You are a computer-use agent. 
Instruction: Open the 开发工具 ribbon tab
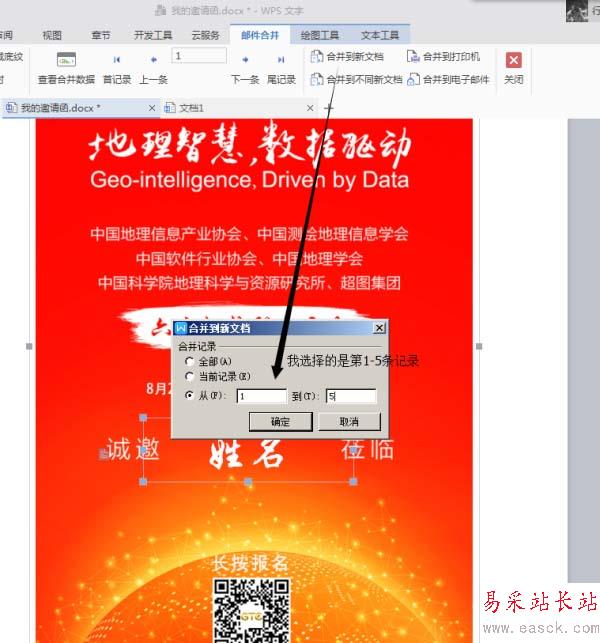pos(153,35)
